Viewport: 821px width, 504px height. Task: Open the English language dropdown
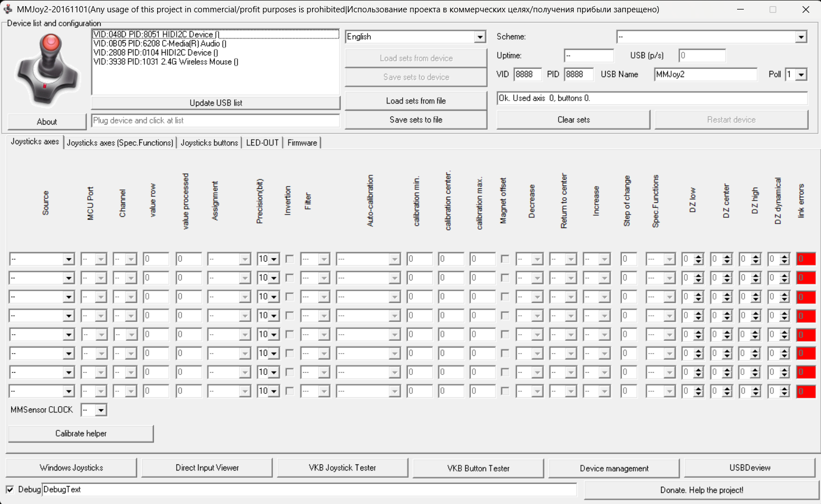point(479,37)
